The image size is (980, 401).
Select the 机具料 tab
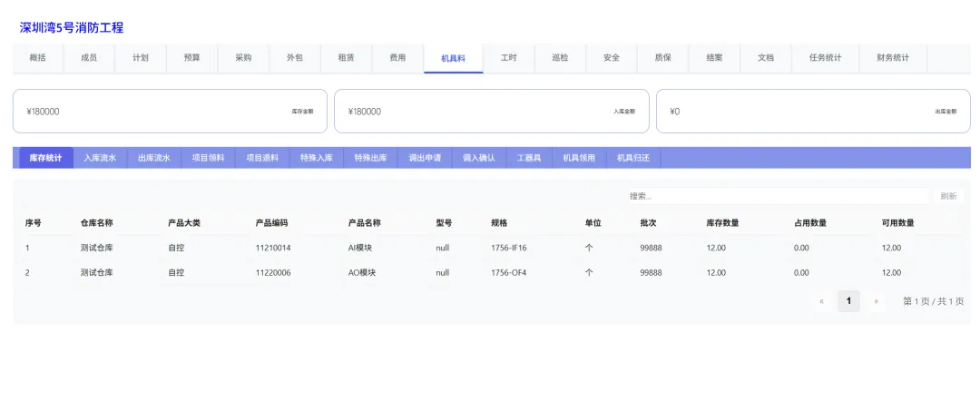click(453, 59)
